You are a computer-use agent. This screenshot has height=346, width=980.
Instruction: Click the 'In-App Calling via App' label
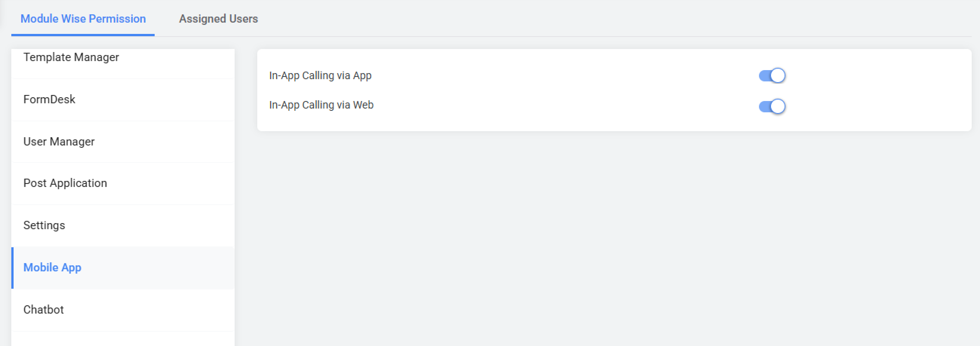pos(320,76)
